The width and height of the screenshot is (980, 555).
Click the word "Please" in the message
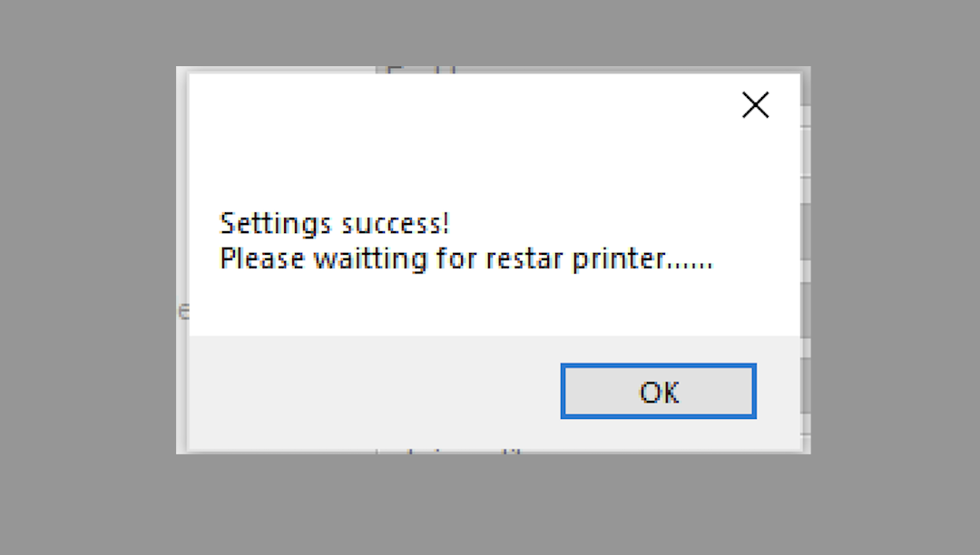[x=262, y=260]
